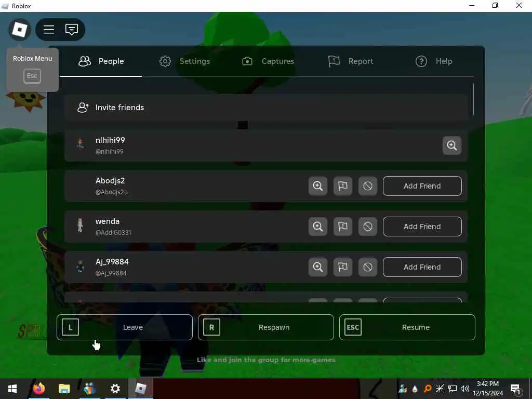Click the Respawn button
This screenshot has height=399, width=532.
point(265,327)
